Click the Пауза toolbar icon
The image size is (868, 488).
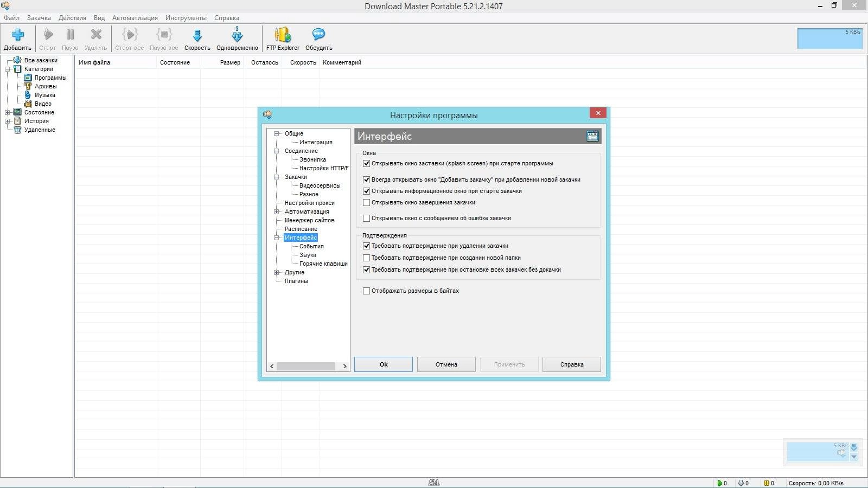click(70, 35)
